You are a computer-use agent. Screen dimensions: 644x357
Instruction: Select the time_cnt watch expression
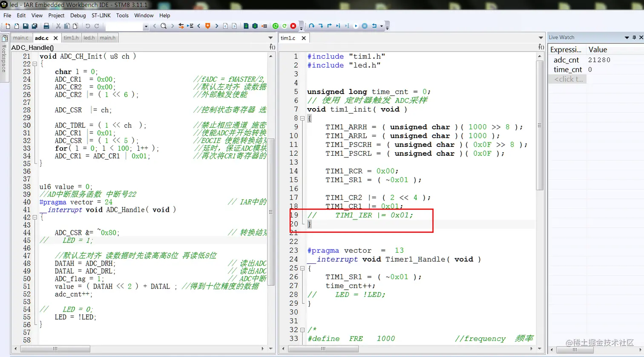tap(568, 69)
